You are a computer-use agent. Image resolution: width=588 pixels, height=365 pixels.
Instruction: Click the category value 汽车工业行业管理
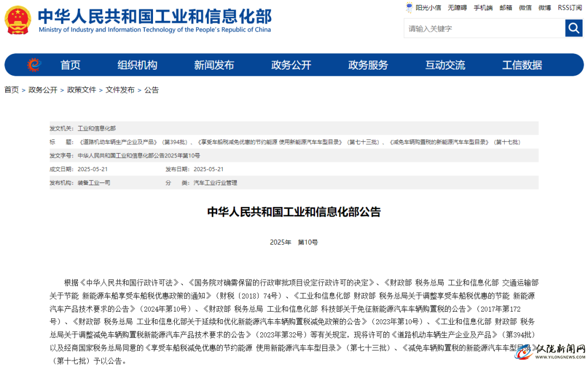[x=215, y=182]
